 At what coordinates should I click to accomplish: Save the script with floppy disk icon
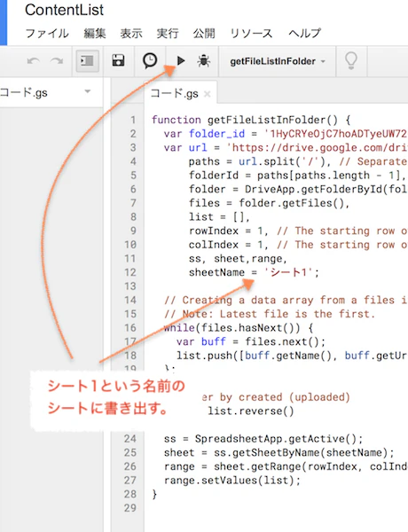click(118, 60)
